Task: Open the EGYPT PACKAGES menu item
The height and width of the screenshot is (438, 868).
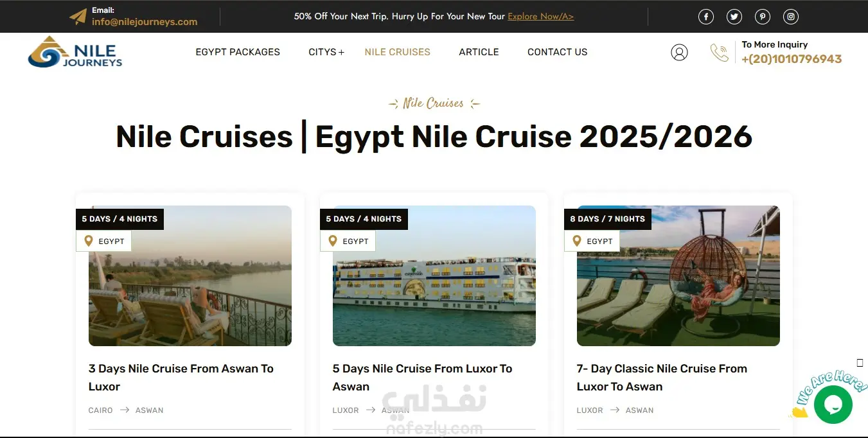Action: point(238,52)
